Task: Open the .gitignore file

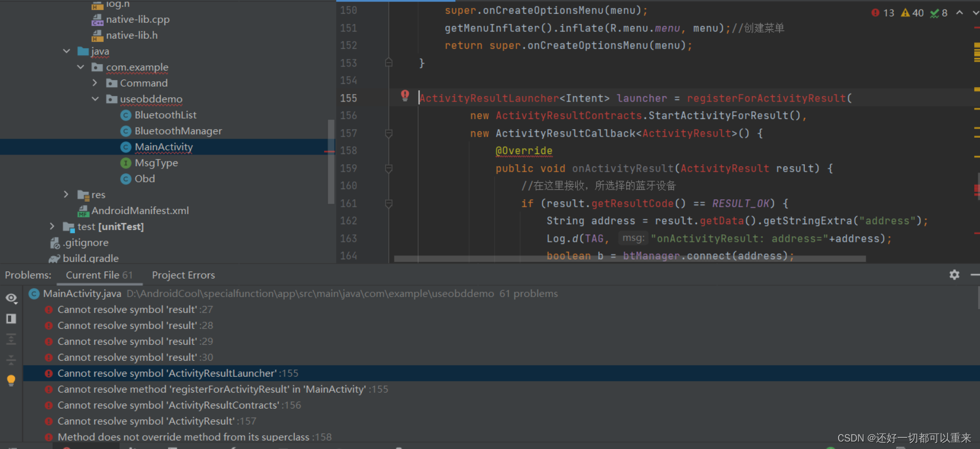Action: click(x=86, y=243)
